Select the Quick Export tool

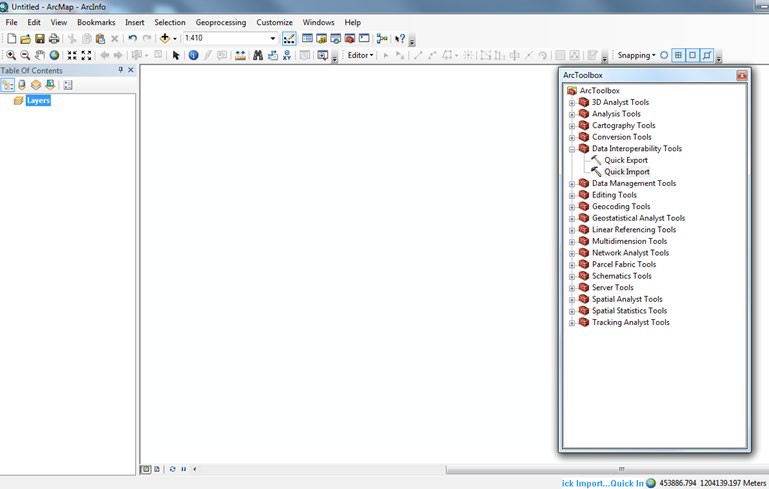click(x=626, y=160)
